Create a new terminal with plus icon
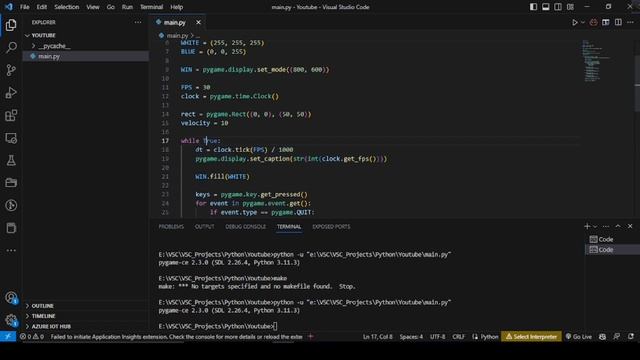This screenshot has height=360, width=640. pos(587,226)
